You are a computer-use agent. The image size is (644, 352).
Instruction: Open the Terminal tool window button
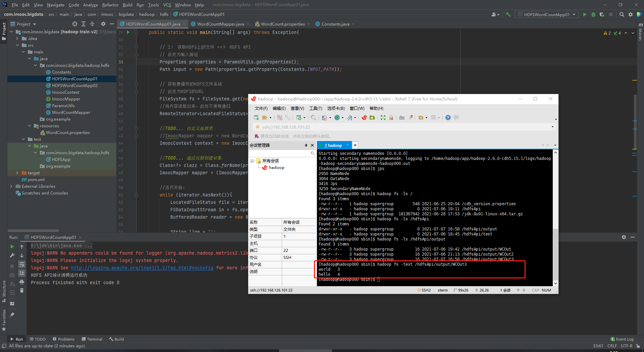coord(92,339)
